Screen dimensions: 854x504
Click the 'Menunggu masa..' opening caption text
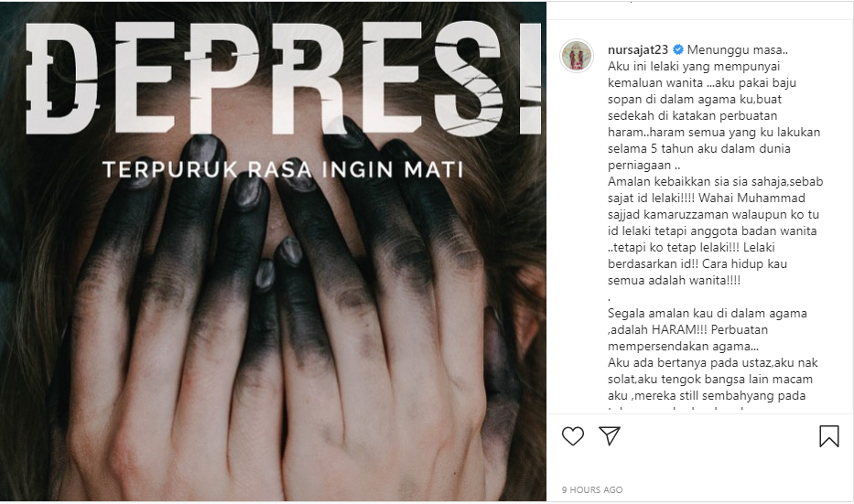click(x=738, y=49)
